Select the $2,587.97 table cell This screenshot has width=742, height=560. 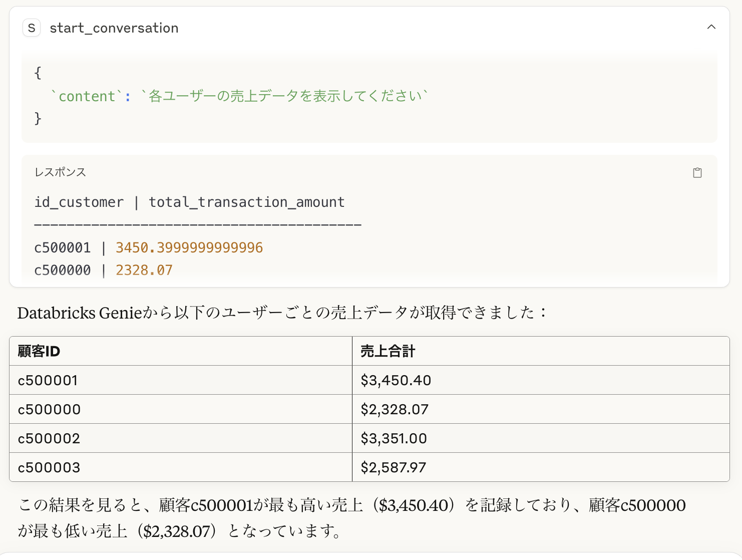coord(393,467)
